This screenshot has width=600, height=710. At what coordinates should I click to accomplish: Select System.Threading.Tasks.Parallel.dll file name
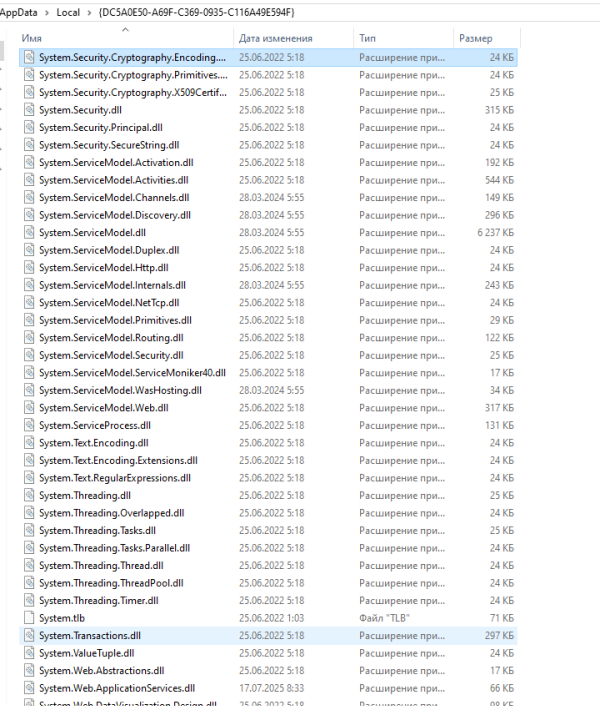(x=115, y=548)
